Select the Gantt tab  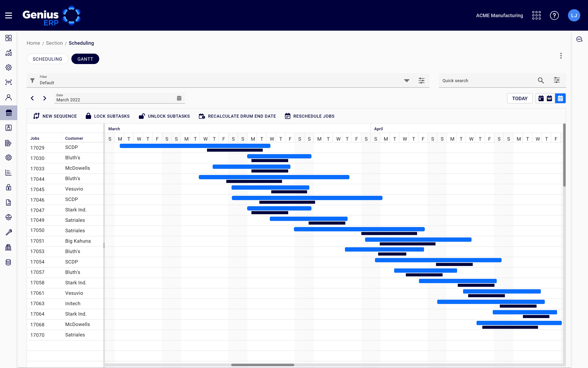click(x=85, y=59)
